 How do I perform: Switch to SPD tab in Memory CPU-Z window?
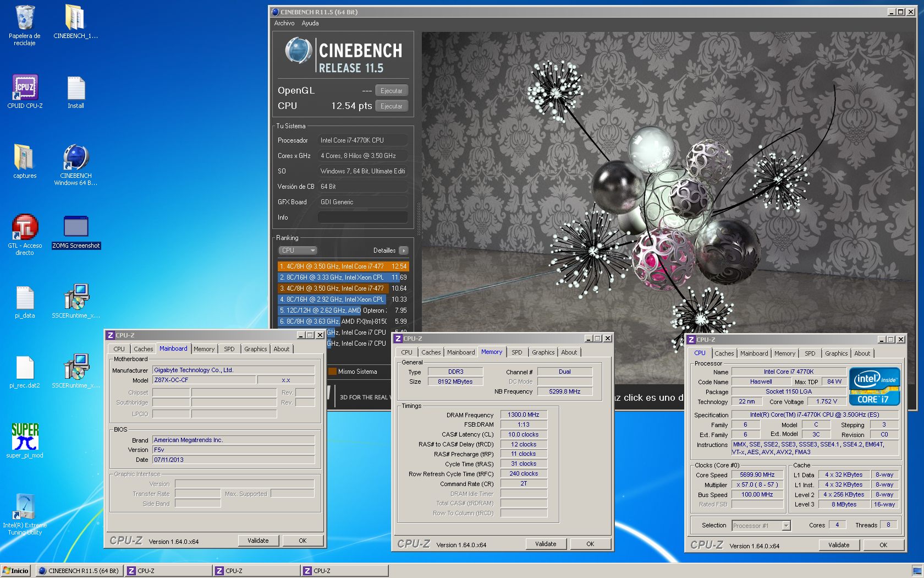point(517,352)
